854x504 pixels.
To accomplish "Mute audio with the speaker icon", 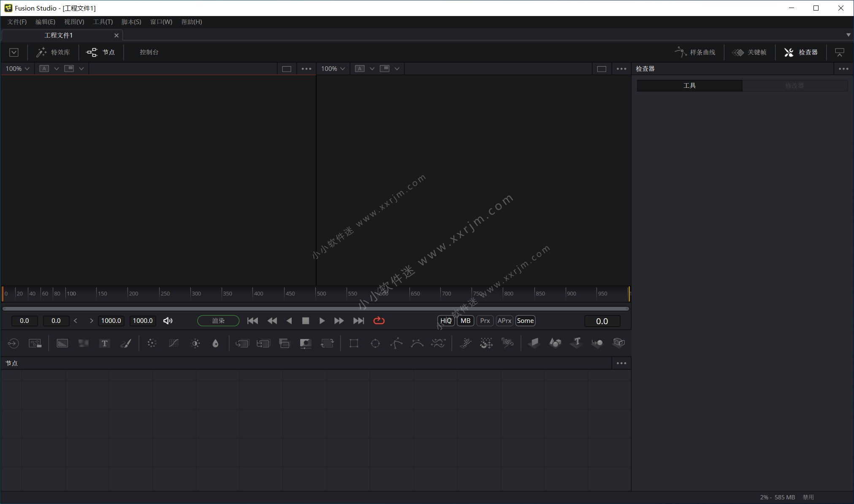I will coord(168,321).
